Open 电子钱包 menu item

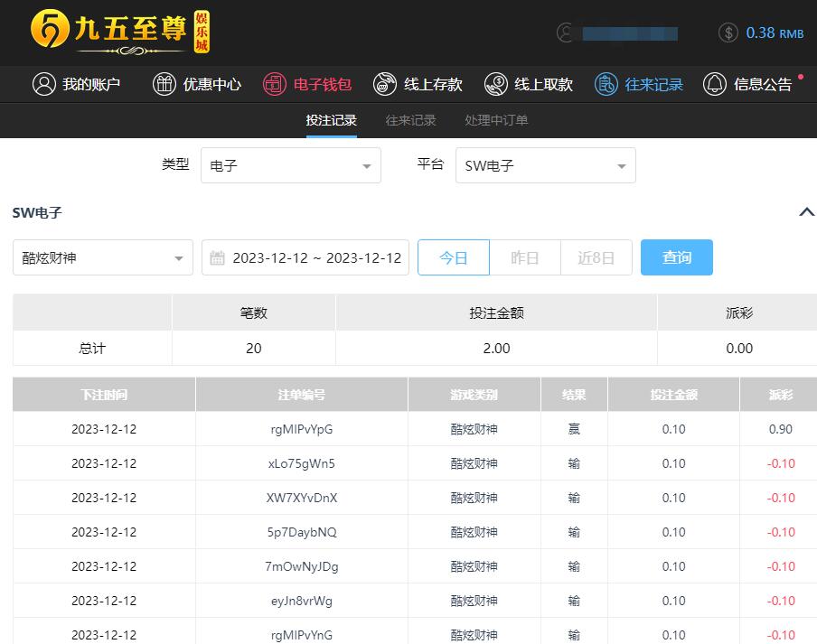(x=323, y=84)
